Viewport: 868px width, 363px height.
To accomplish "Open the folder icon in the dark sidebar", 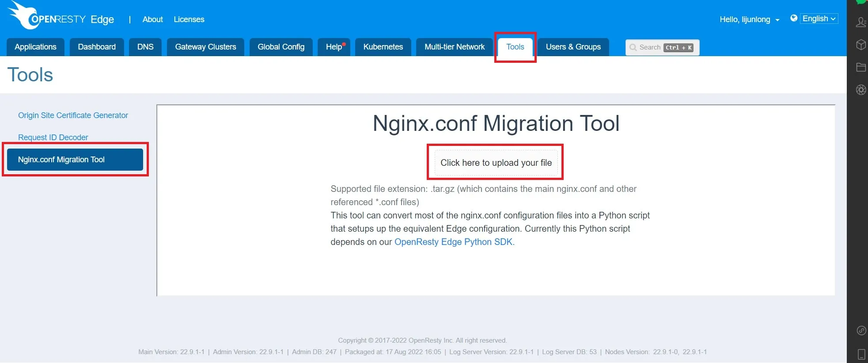I will pos(861,67).
